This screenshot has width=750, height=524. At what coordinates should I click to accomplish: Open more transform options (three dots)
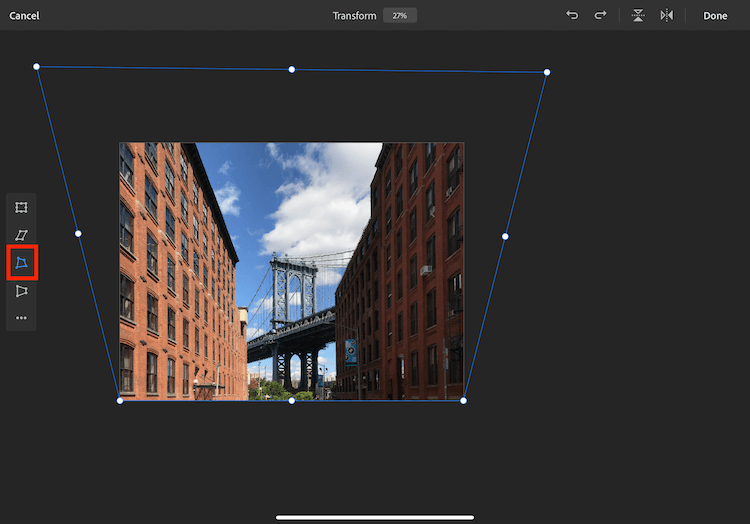click(x=21, y=318)
